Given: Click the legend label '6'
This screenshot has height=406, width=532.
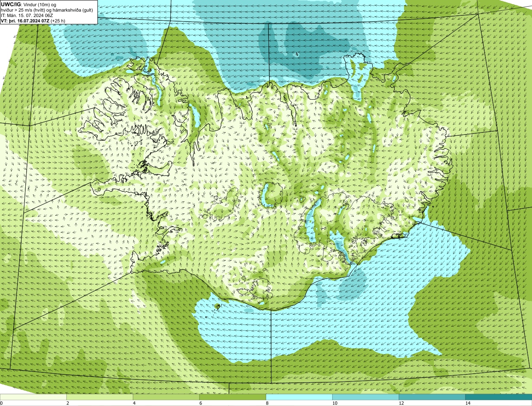Looking at the screenshot, I should click(x=200, y=403).
